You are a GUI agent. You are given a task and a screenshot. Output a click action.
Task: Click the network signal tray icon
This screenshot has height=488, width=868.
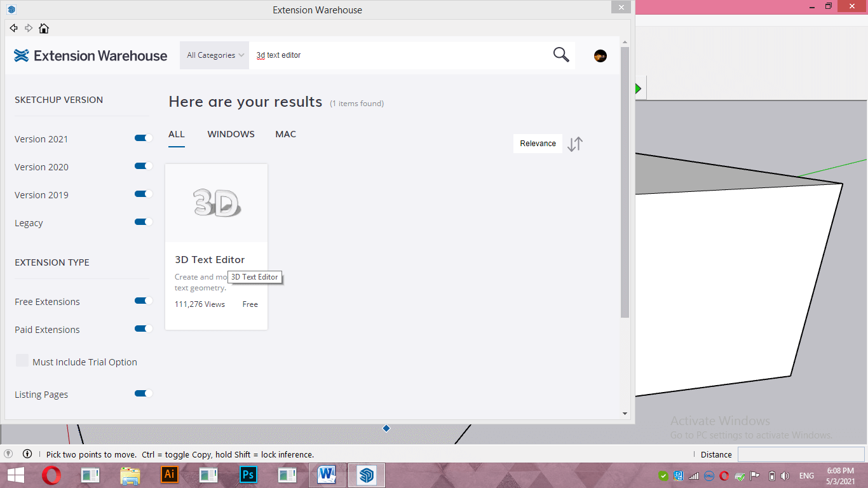point(694,476)
